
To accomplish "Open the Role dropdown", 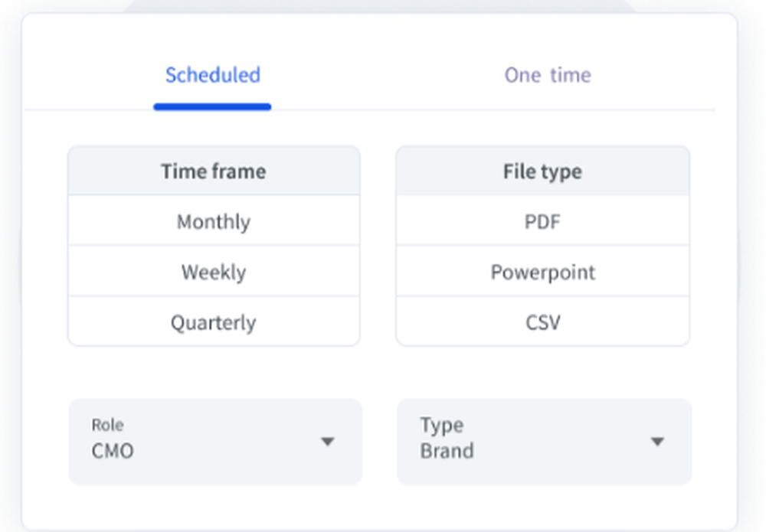I will pyautogui.click(x=214, y=442).
